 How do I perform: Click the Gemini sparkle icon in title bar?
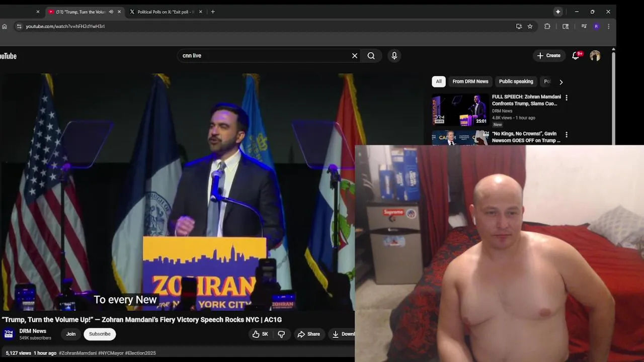pyautogui.click(x=558, y=12)
